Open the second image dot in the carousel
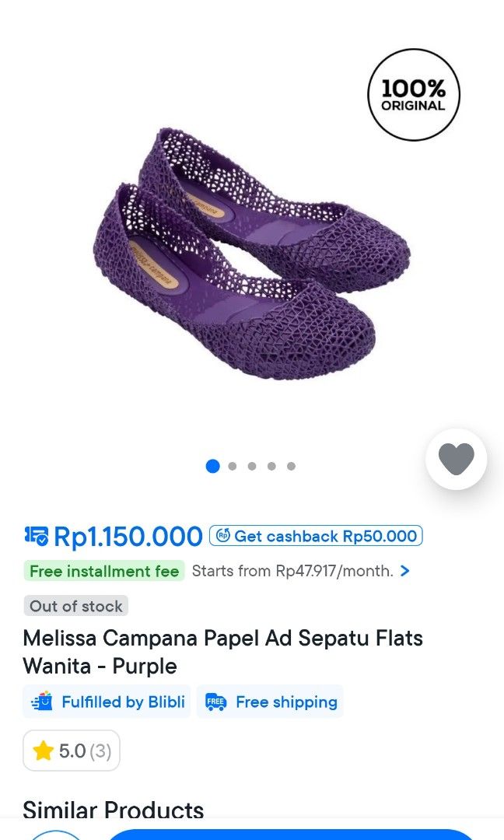 click(232, 465)
